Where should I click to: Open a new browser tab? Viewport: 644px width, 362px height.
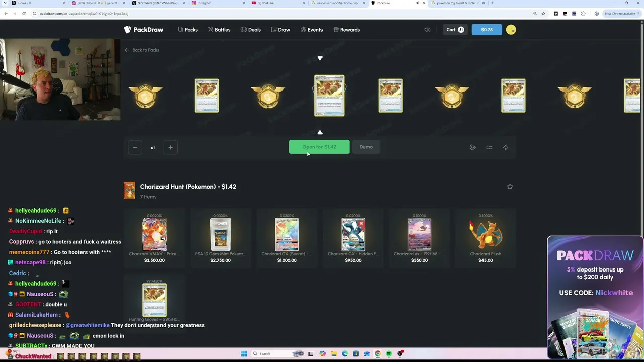click(492, 3)
